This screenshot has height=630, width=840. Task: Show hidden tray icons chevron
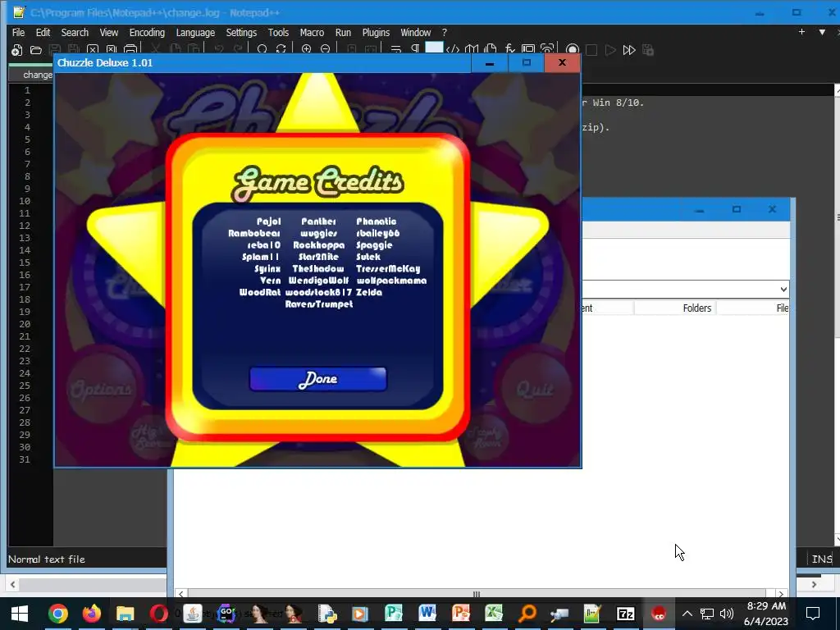tap(687, 614)
